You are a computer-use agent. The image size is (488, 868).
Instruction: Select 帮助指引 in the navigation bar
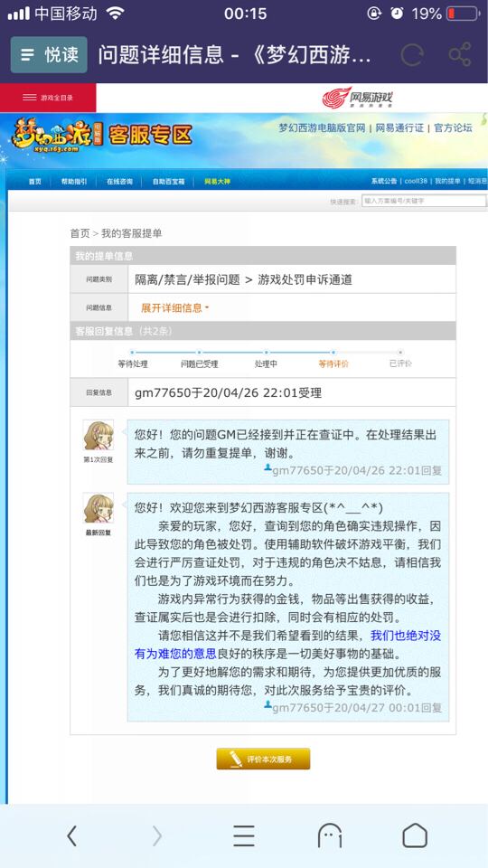74,182
